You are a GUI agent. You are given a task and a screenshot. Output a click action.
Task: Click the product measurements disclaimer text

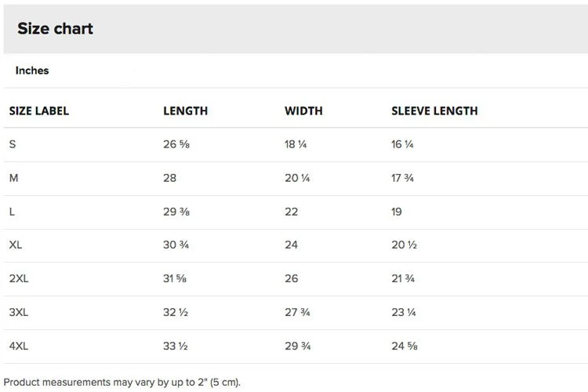[122, 383]
